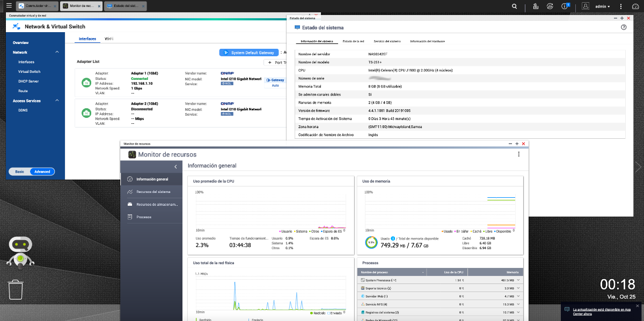Switch to Información del Hardware tab
644x321 pixels.
[427, 41]
